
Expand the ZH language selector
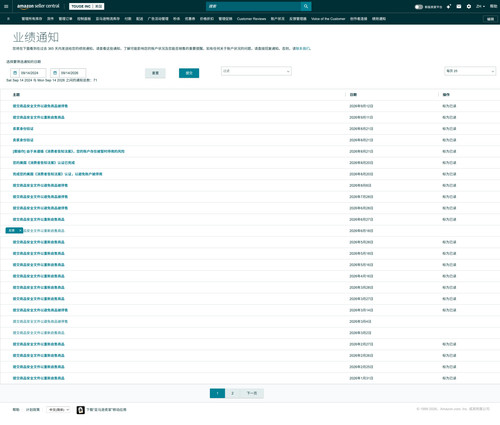point(480,6)
